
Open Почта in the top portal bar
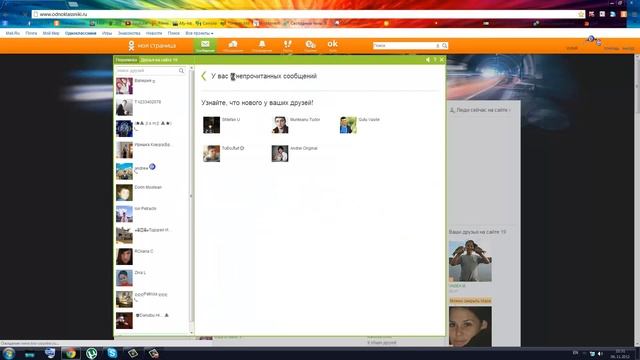(x=31, y=33)
